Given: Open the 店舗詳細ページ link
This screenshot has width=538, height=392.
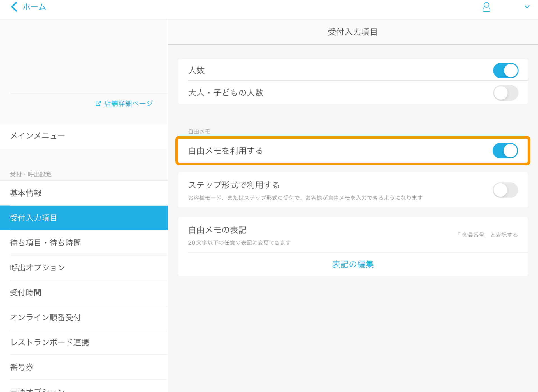Looking at the screenshot, I should pos(128,104).
